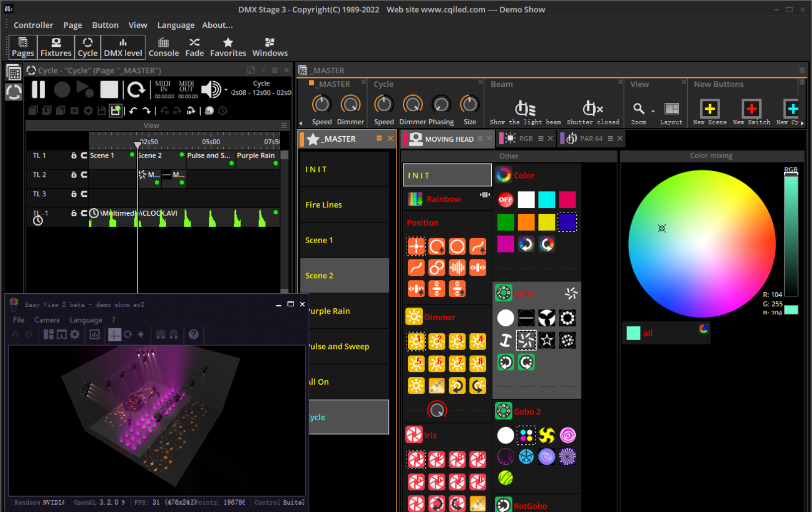812x512 pixels.
Task: Click the loop playback icon in the Cycle editor
Action: point(136,90)
